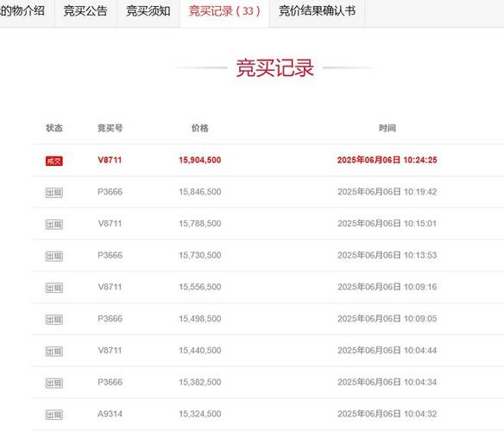Click the price 15,440,500
This screenshot has height=432, width=504.
200,350
